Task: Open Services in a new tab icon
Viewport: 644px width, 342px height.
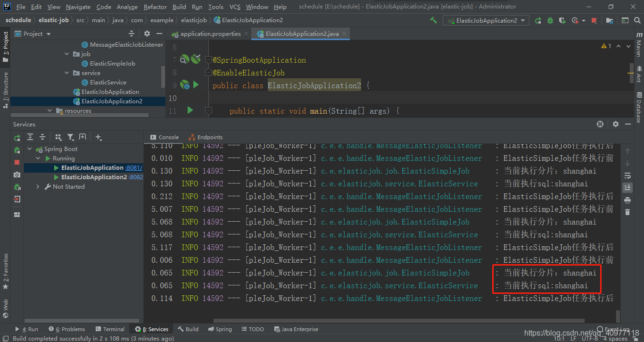Action: click(83, 137)
